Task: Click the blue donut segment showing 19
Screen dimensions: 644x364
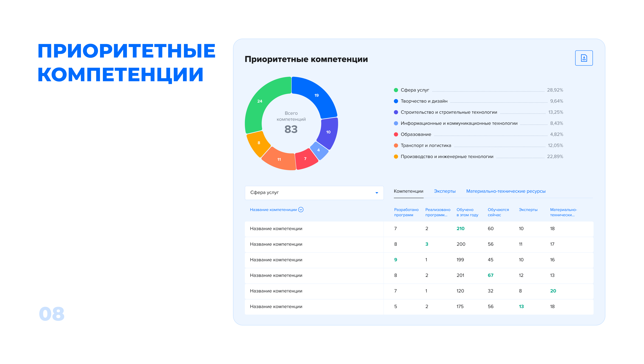Action: pyautogui.click(x=317, y=96)
